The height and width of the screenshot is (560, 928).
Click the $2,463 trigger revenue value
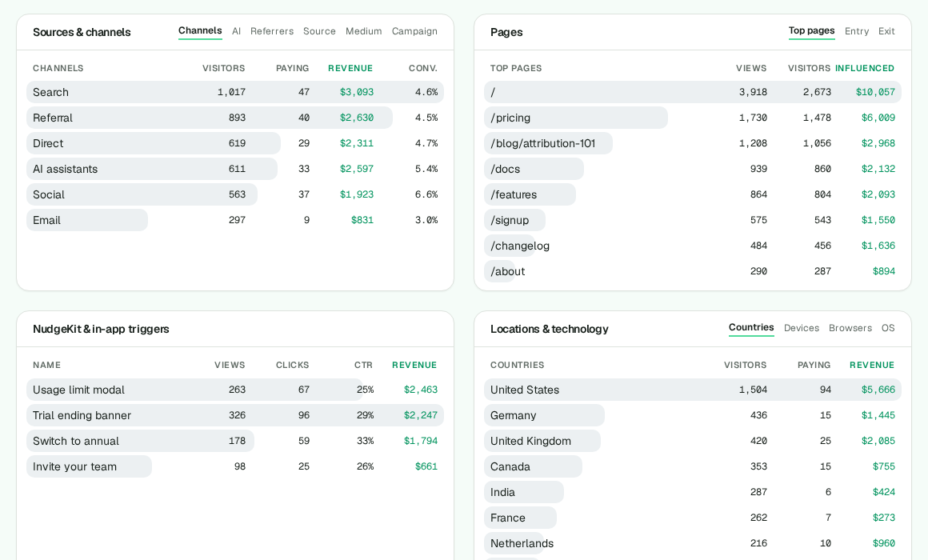421,390
